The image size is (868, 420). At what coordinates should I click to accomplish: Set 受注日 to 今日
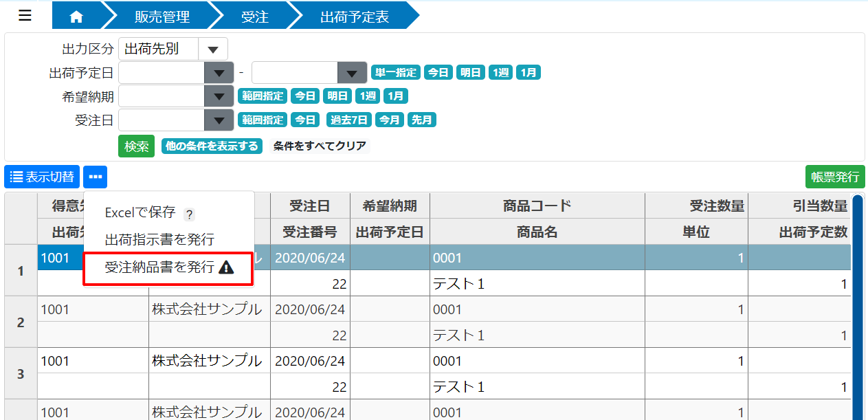pyautogui.click(x=305, y=120)
